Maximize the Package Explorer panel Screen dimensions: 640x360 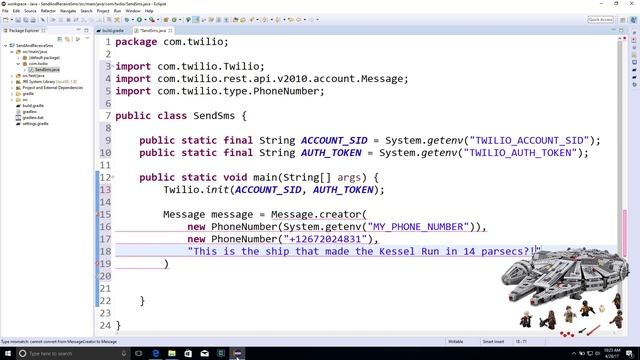(86, 30)
